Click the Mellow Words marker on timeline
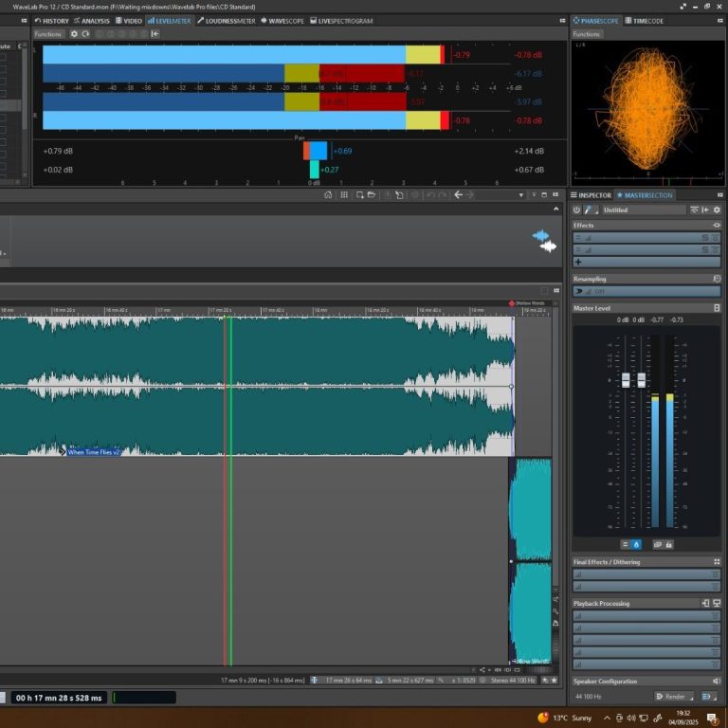Screen dimensions: 728x728 513,303
